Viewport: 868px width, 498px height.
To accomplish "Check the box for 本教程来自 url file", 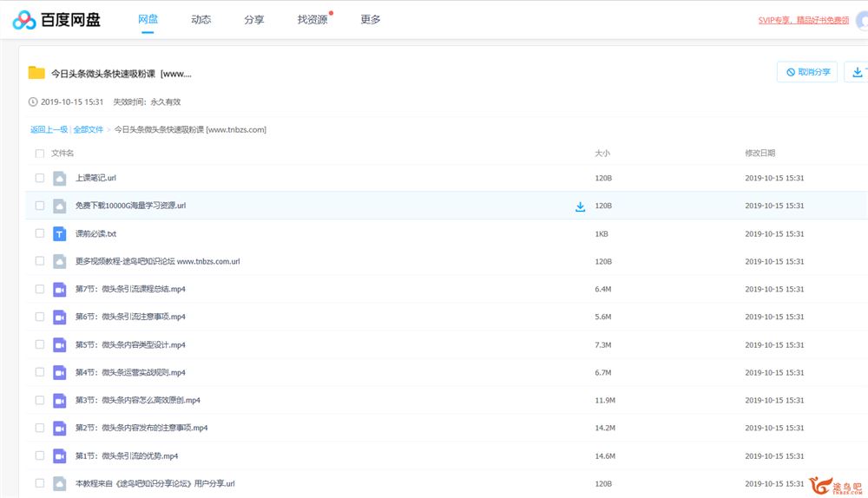I will pyautogui.click(x=39, y=483).
